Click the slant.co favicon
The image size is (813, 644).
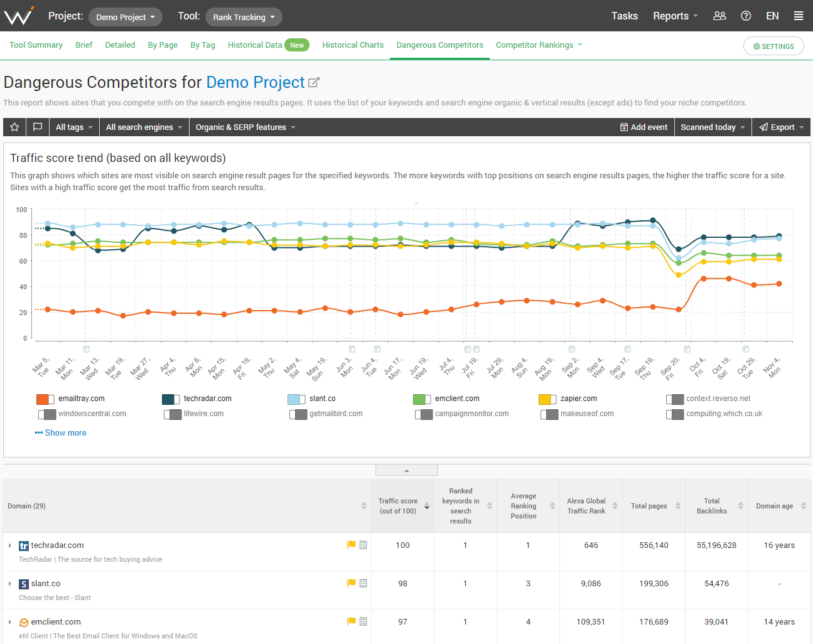(24, 584)
